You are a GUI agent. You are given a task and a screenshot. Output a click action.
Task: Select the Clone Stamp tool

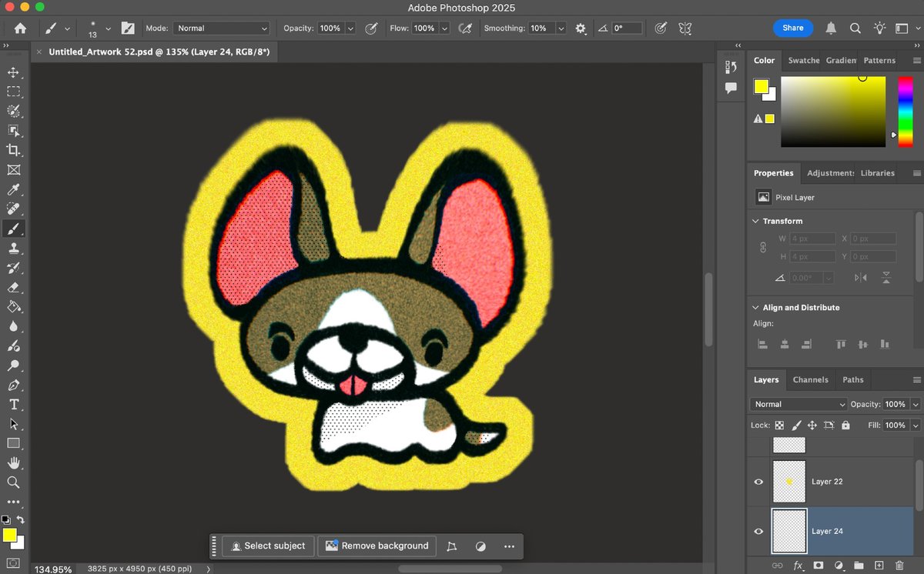[x=13, y=248]
